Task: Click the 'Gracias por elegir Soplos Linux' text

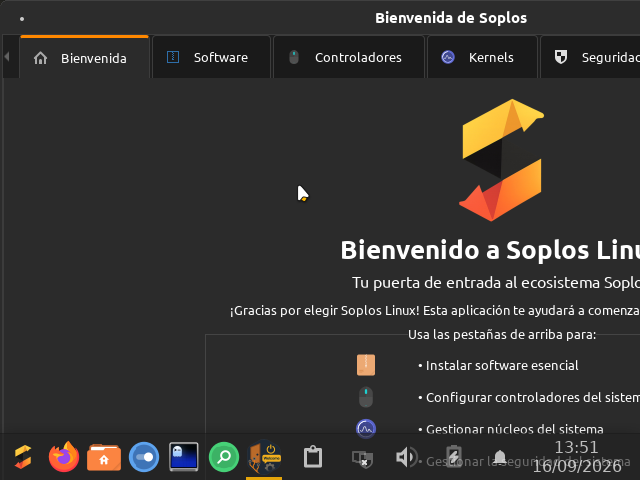Action: click(x=435, y=311)
